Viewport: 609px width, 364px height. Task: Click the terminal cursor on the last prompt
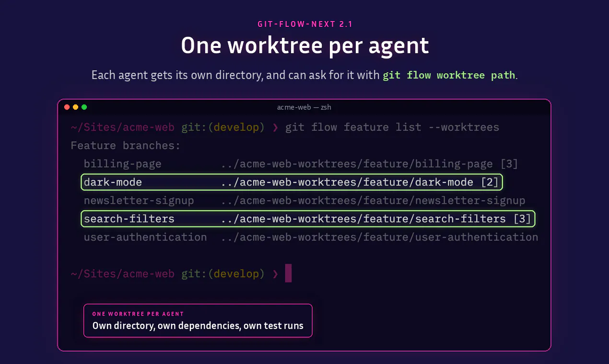click(x=288, y=273)
